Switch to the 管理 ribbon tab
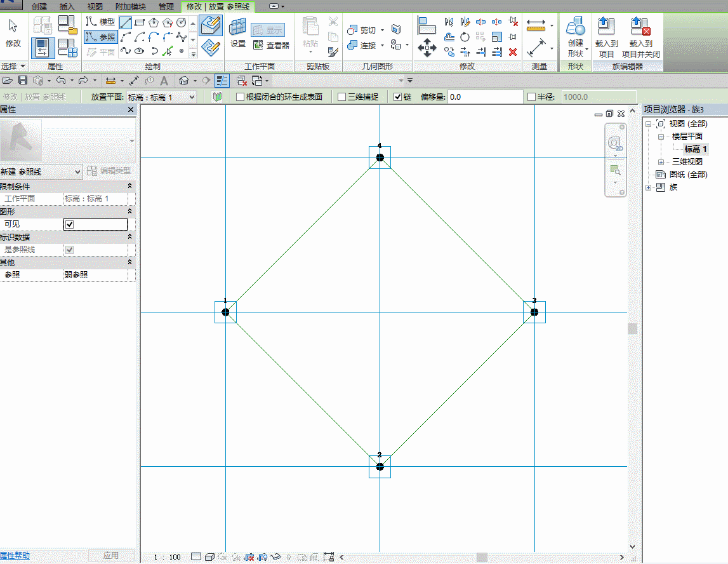 click(x=166, y=6)
